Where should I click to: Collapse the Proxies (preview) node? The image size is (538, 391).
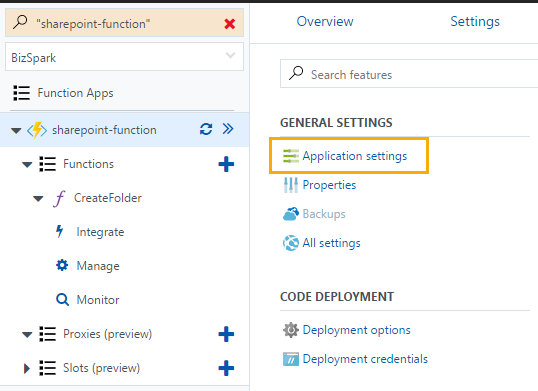coord(27,334)
